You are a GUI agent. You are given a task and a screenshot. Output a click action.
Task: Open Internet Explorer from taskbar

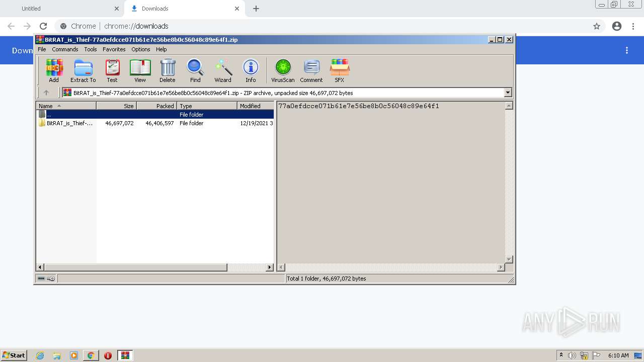coord(40,355)
